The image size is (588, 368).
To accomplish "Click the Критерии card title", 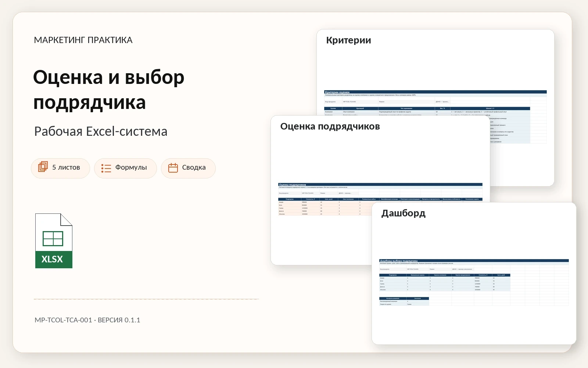I will [x=348, y=40].
